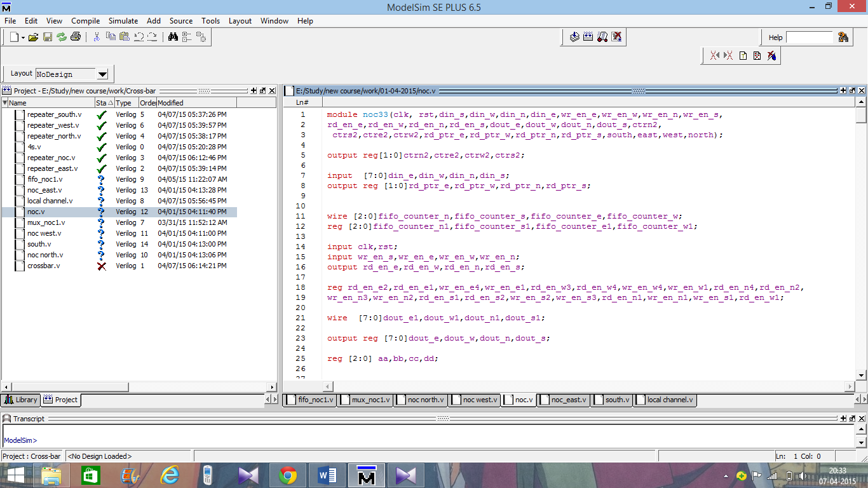Click the next coverage miss icon
Viewport: 868px width, 488px height.
[x=729, y=56]
